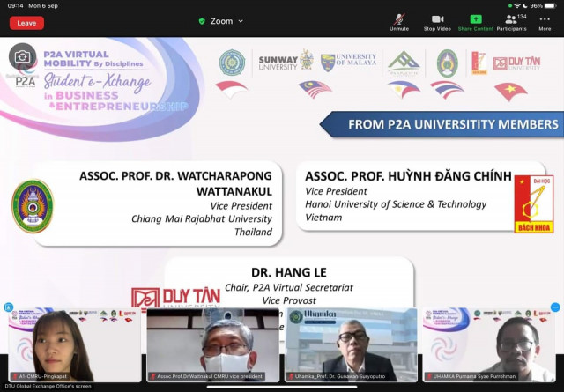Click the Vietnam flag graphic
Screen dimensions: 564x392
pyautogui.click(x=511, y=91)
